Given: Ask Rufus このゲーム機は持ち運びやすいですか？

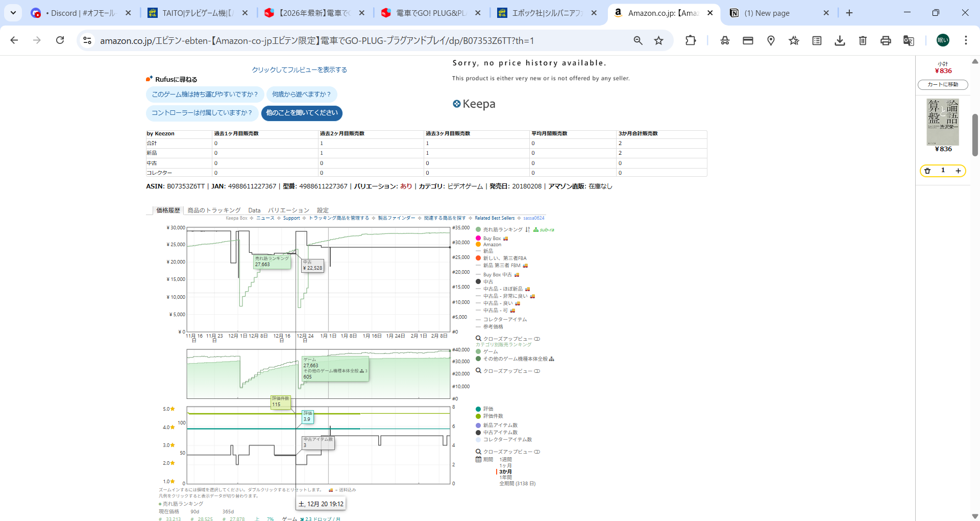Looking at the screenshot, I should [205, 94].
